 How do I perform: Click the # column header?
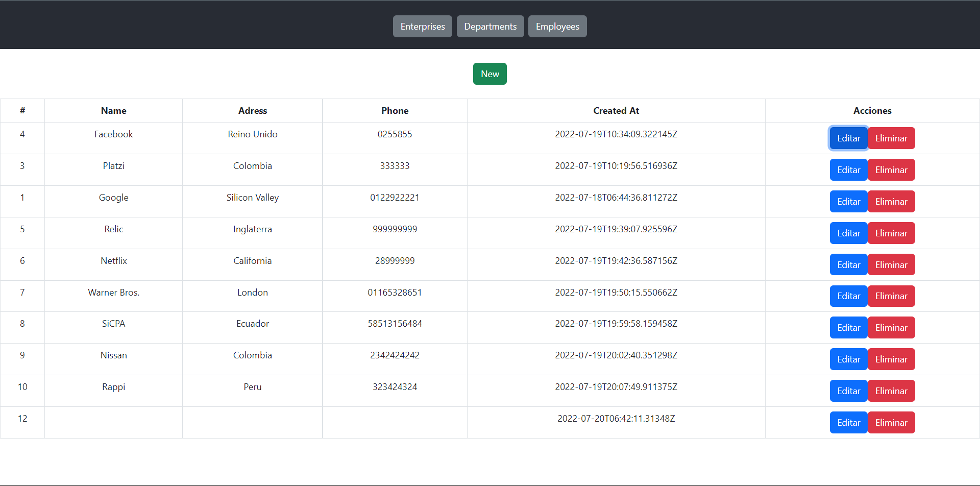[22, 111]
